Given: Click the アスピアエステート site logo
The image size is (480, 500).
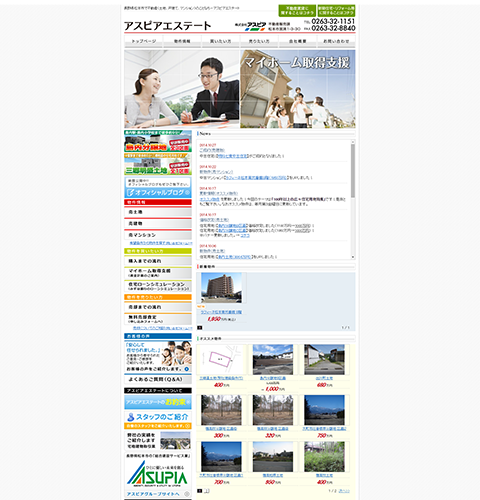Looking at the screenshot, I should (168, 26).
